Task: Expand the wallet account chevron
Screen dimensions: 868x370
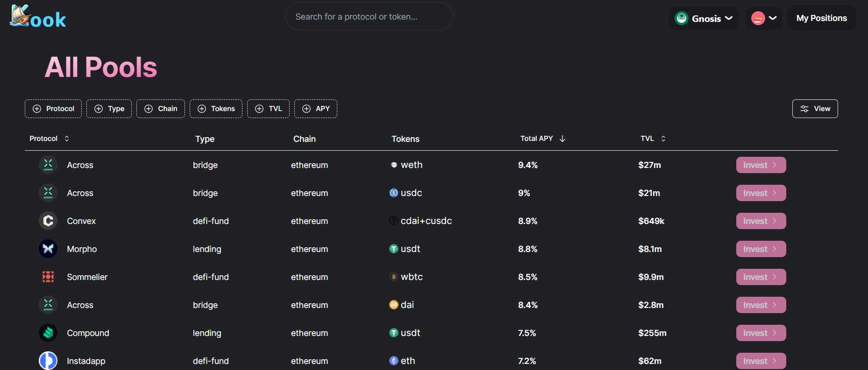Action: pyautogui.click(x=773, y=18)
